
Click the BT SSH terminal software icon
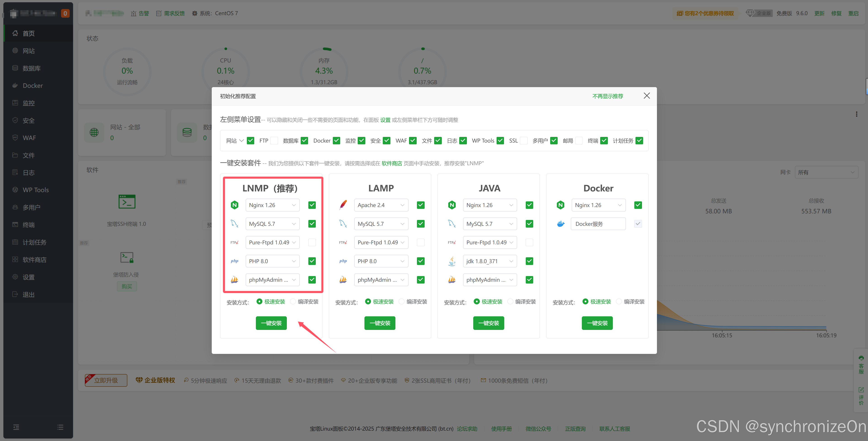coord(127,202)
